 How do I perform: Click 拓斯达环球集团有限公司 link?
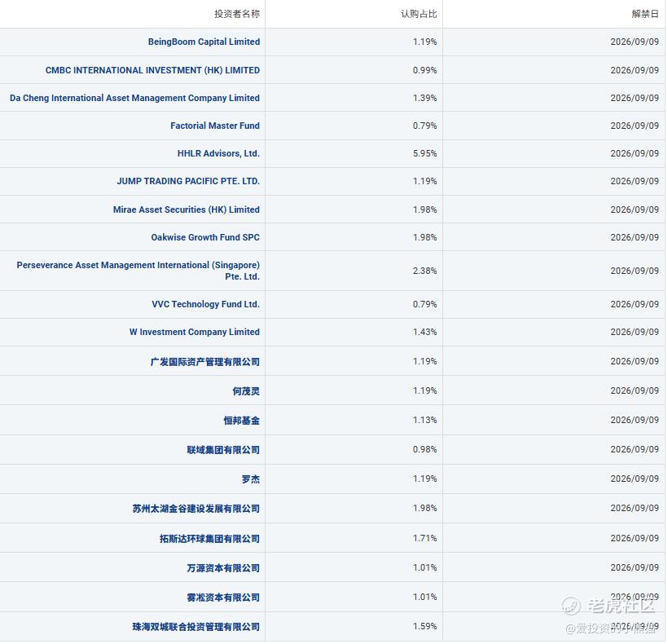coord(209,538)
